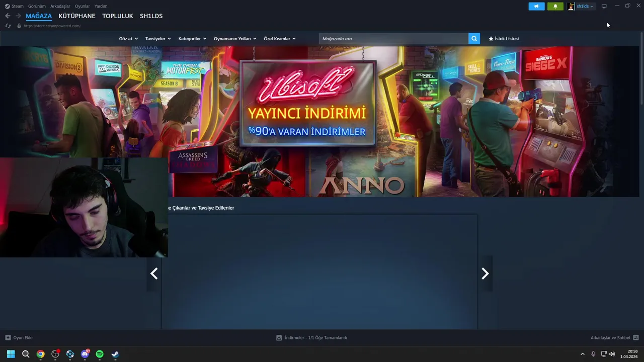The image size is (644, 362).
Task: Click the microphone tray icon
Action: click(593, 354)
